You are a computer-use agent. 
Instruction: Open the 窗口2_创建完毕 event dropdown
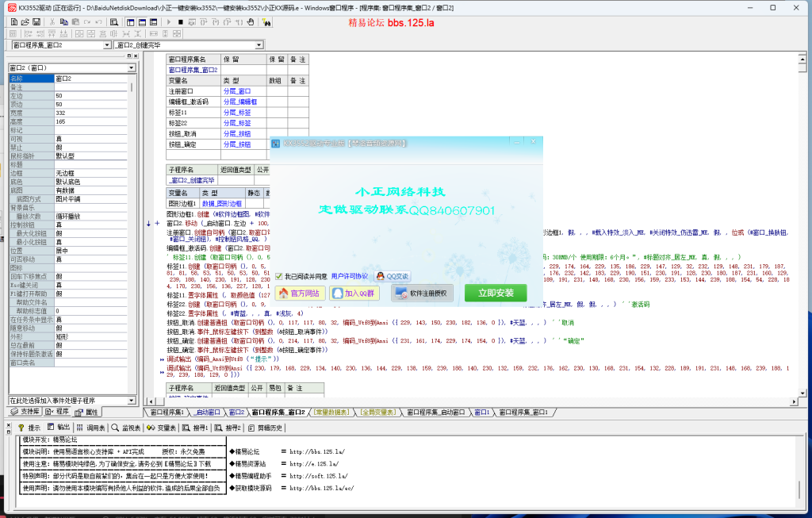257,46
